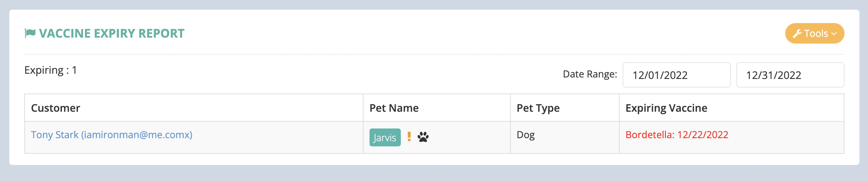Click the Vaccine Expiry Report title
The height and width of the screenshot is (181, 868).
click(x=111, y=34)
